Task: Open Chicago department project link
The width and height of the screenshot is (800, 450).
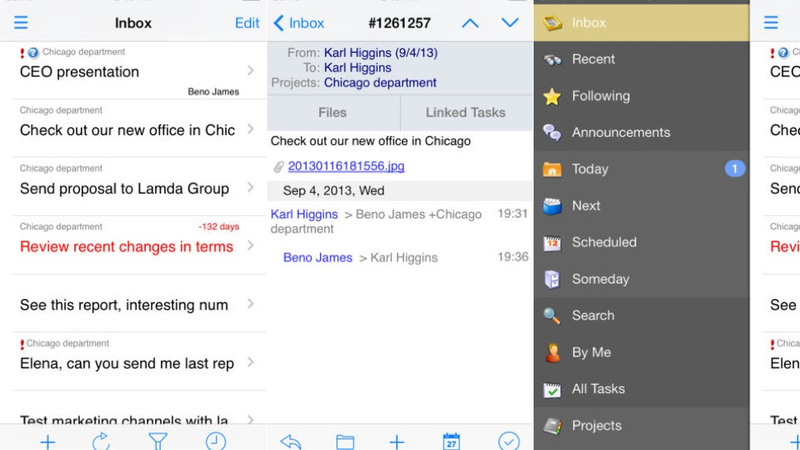Action: [380, 83]
